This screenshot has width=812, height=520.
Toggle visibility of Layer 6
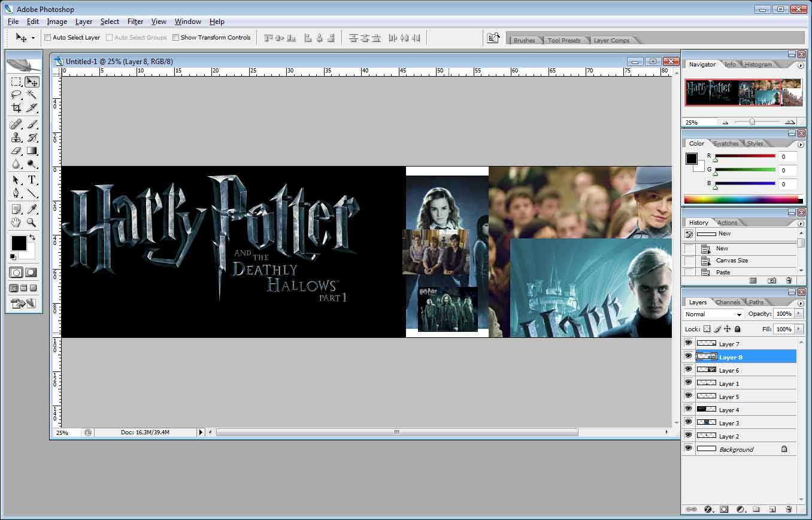point(688,370)
